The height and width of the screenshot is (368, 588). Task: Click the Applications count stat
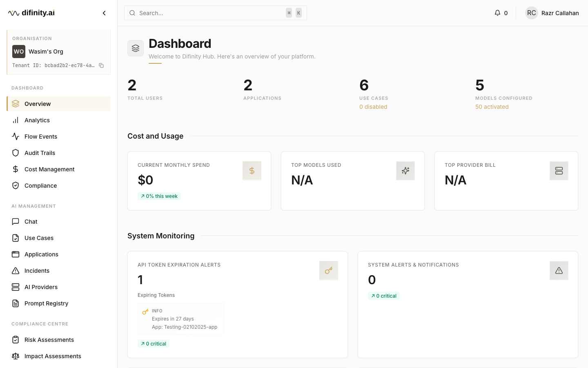[x=262, y=90]
